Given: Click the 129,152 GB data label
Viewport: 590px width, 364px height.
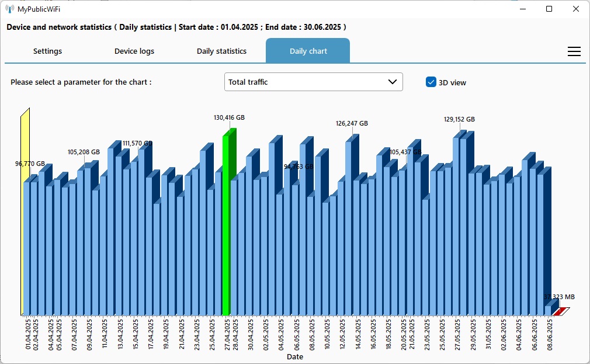Looking at the screenshot, I should (459, 120).
